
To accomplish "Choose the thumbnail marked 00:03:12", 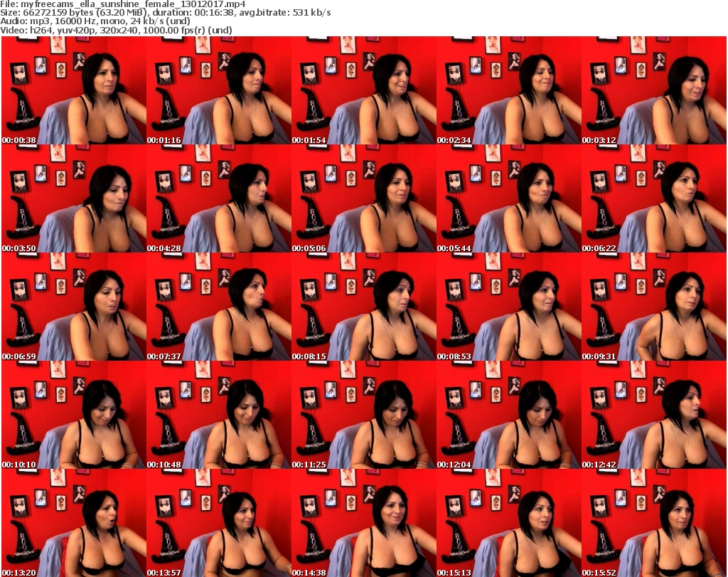I will click(654, 90).
